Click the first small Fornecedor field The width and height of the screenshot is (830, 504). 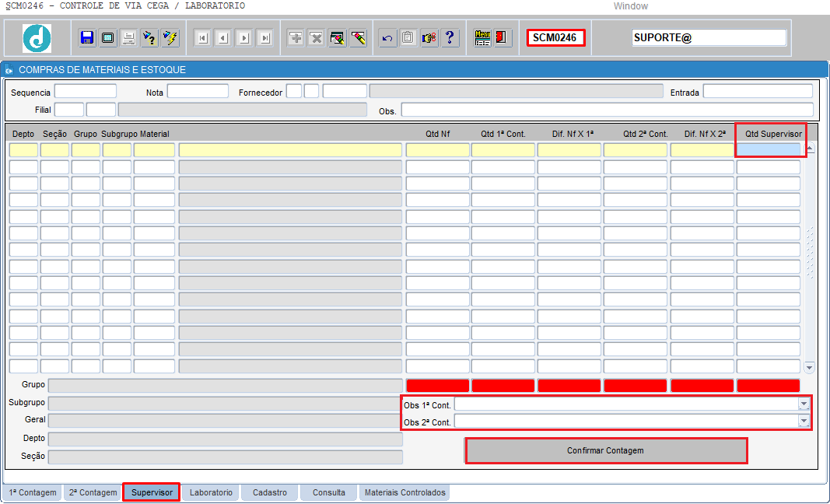click(x=294, y=91)
